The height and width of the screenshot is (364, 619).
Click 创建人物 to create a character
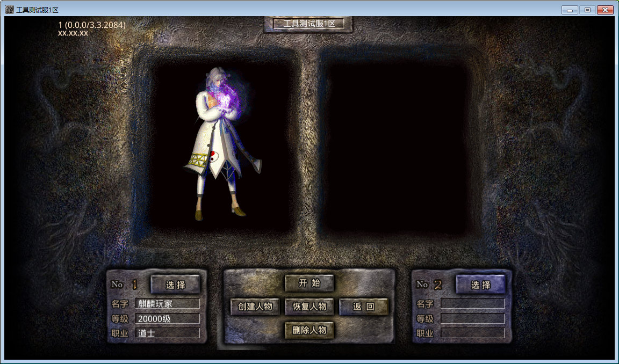tap(255, 307)
